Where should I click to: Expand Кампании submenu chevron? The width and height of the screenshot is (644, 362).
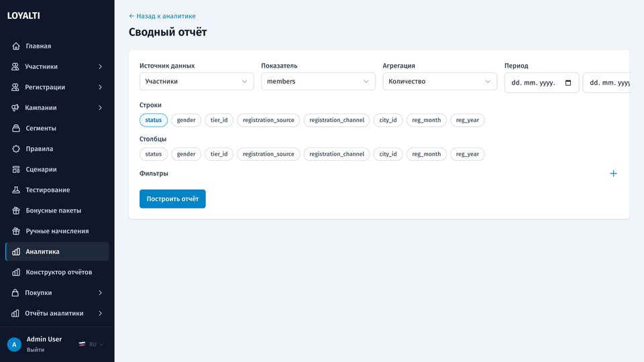100,107
